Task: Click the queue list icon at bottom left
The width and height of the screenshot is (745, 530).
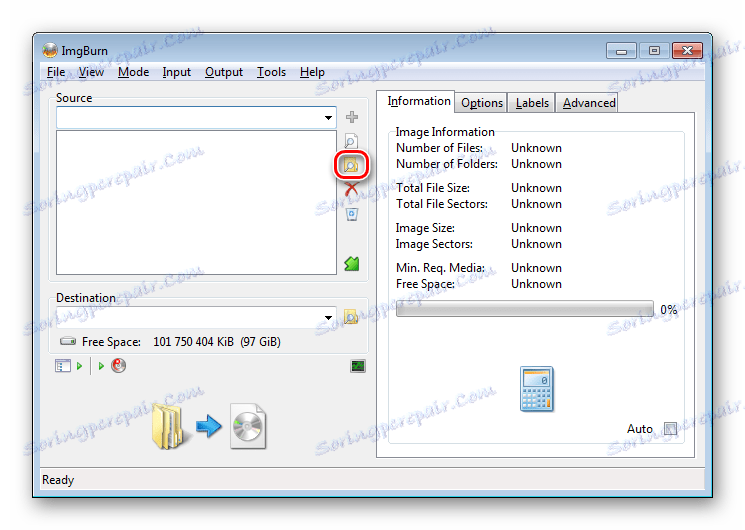Action: (63, 366)
